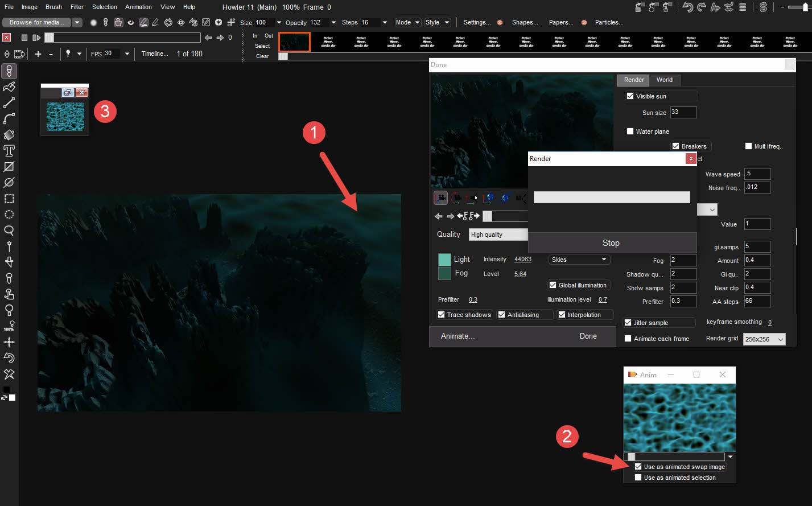Switch to the World tab
The height and width of the screenshot is (506, 812).
(x=664, y=80)
